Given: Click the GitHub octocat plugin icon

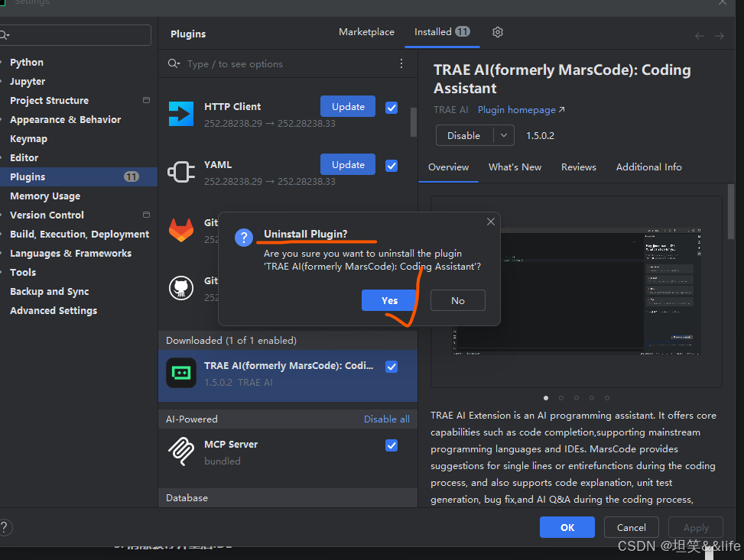Looking at the screenshot, I should pos(181,288).
